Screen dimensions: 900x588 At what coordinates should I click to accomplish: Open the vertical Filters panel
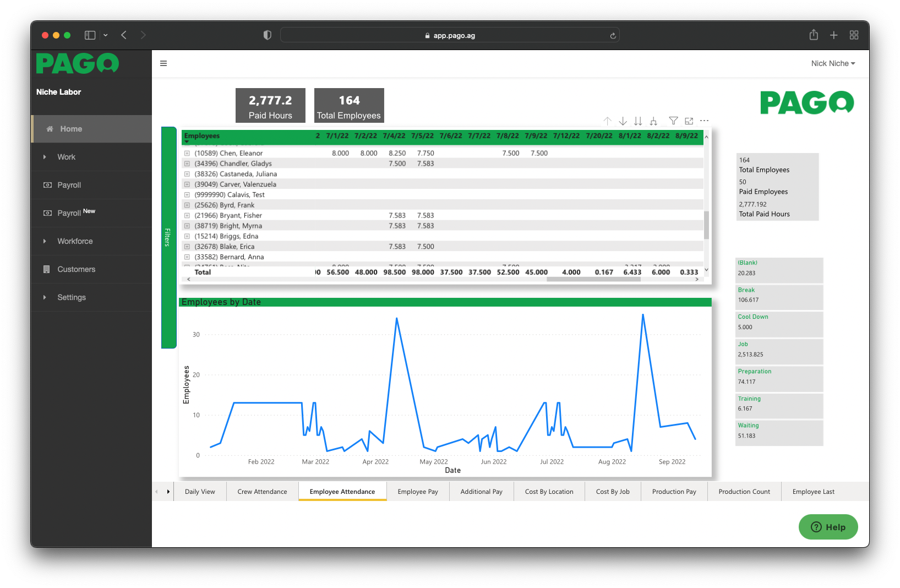pyautogui.click(x=168, y=237)
